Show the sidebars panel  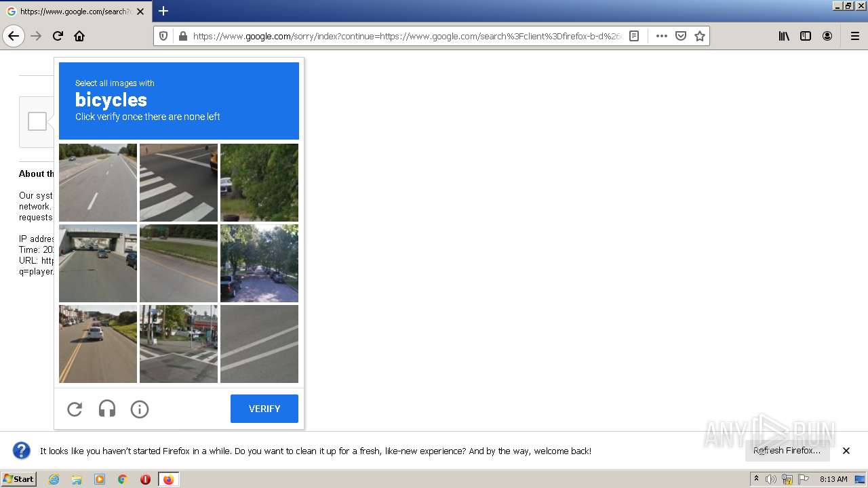[x=806, y=36]
